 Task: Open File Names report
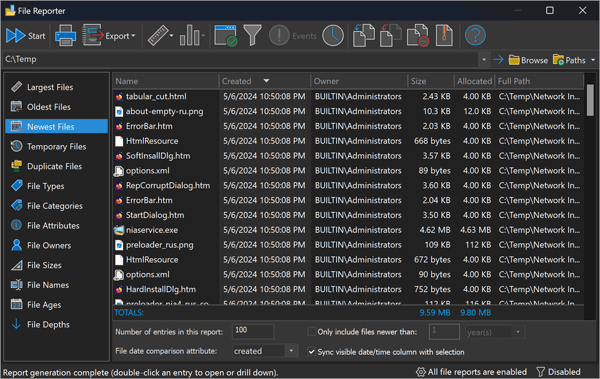57,285
